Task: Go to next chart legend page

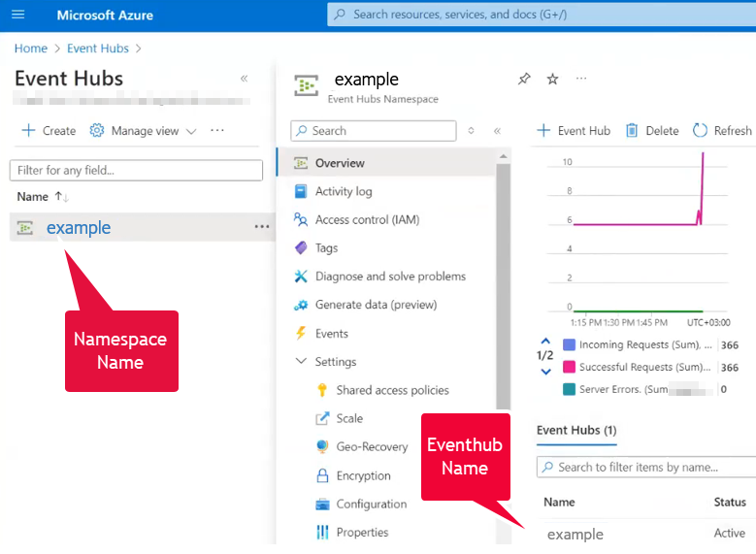Action: coord(545,372)
